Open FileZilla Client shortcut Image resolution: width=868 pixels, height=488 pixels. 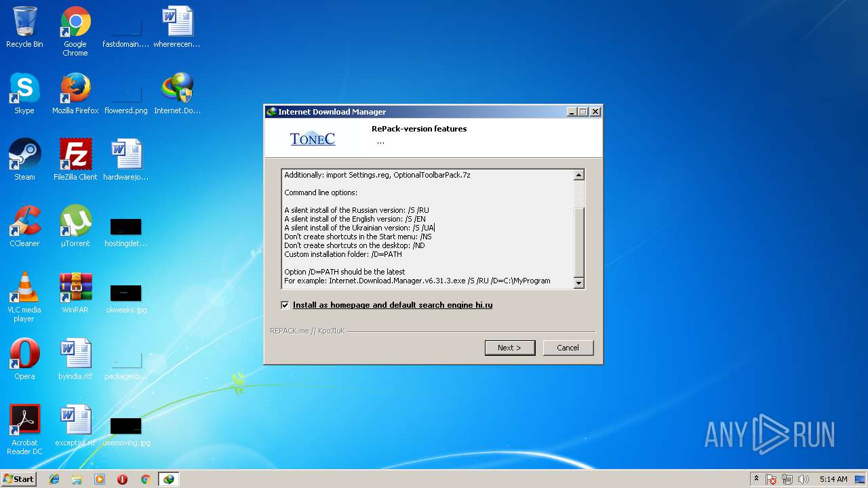coord(75,160)
